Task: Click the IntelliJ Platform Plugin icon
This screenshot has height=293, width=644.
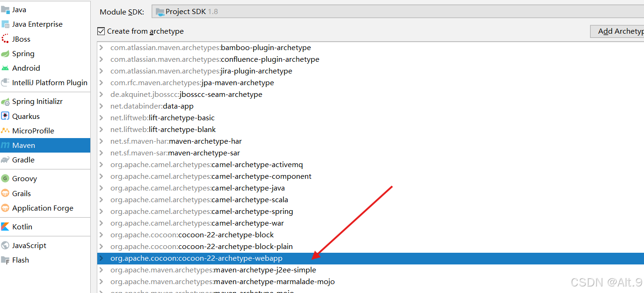Action: click(x=5, y=83)
